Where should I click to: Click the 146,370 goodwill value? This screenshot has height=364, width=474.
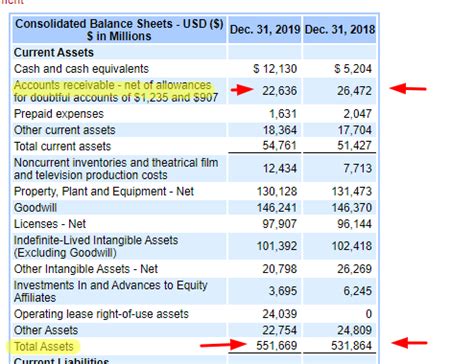352,208
